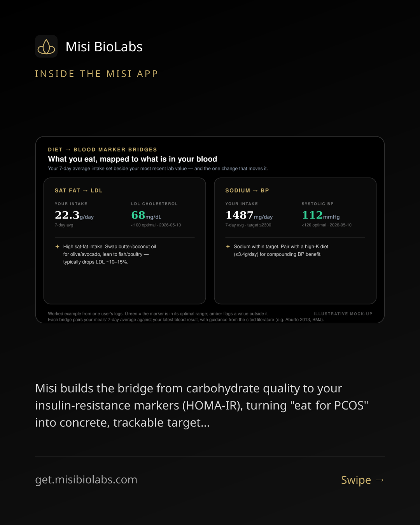Click the green 68 mg/dL LDL value
Viewport: 420px width, 525px height.
(x=146, y=215)
